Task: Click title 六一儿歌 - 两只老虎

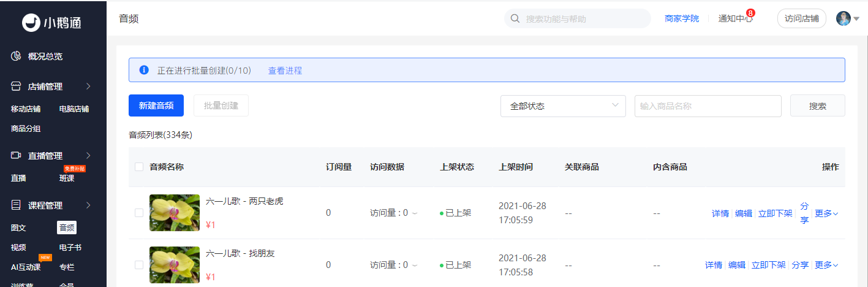Action: tap(244, 201)
